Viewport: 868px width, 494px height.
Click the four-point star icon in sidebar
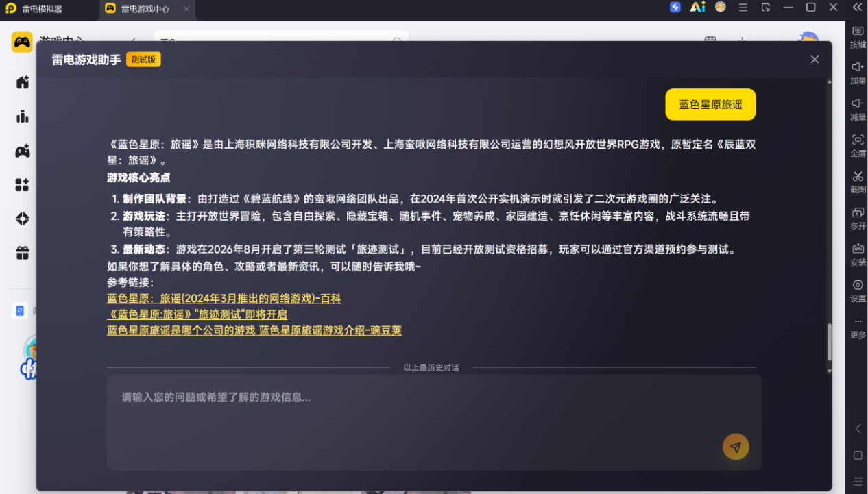23,219
